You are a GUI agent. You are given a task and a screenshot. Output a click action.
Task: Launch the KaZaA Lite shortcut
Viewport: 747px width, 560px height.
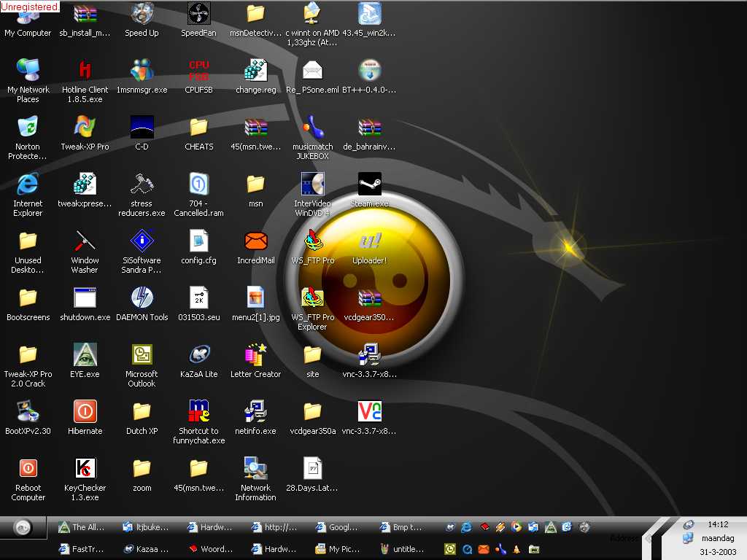pyautogui.click(x=198, y=355)
